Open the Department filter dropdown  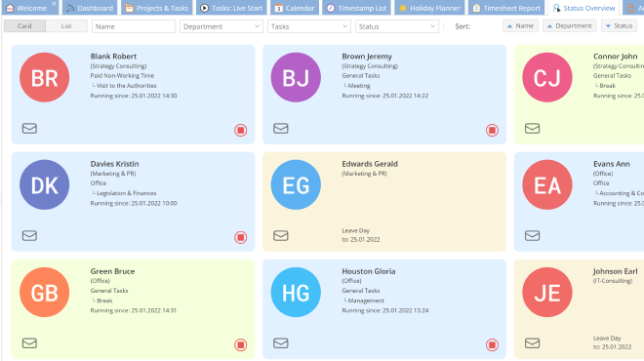click(221, 26)
